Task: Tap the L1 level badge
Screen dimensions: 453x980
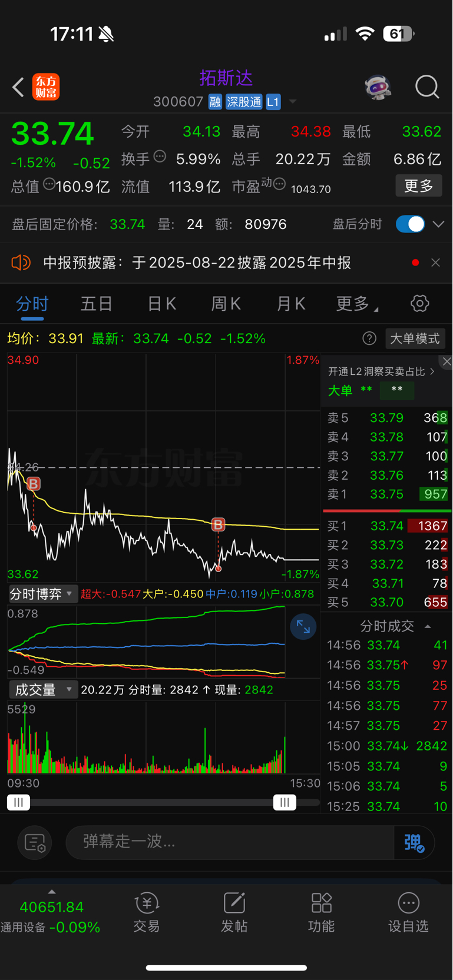Action: click(x=273, y=102)
